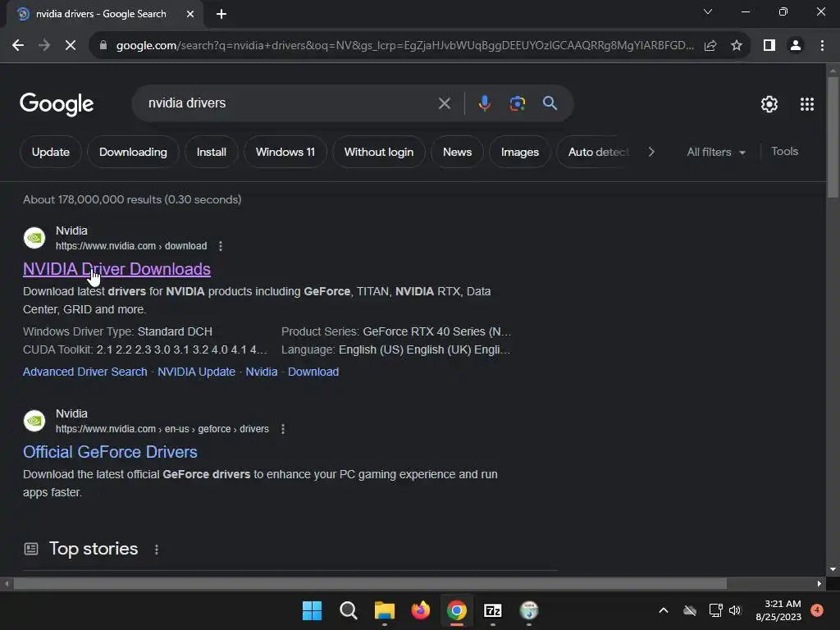Share this page from the address bar
Viewport: 840px width, 630px height.
pyautogui.click(x=710, y=46)
